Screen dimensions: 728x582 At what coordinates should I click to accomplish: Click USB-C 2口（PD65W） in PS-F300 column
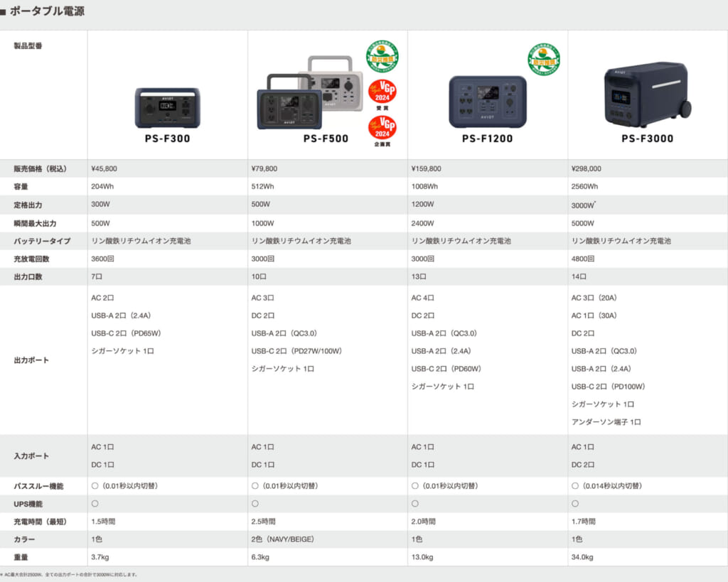click(127, 333)
